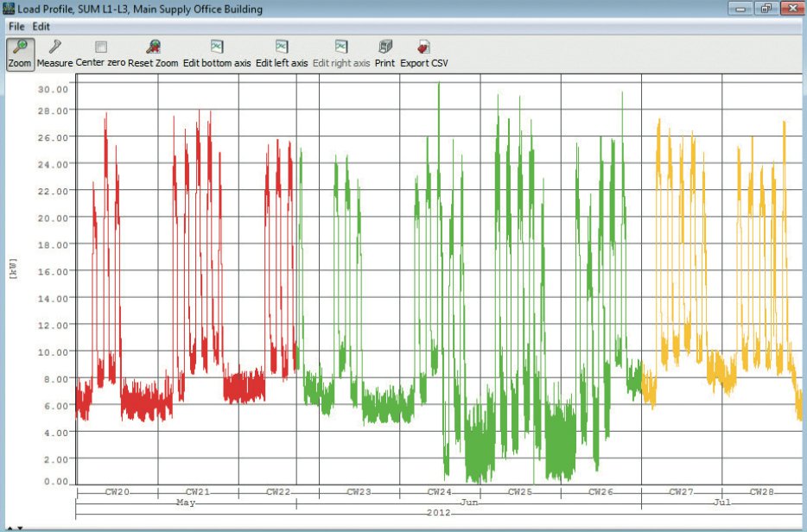The width and height of the screenshot is (807, 532).
Task: Click the Edit right axis icon
Action: pos(341,47)
